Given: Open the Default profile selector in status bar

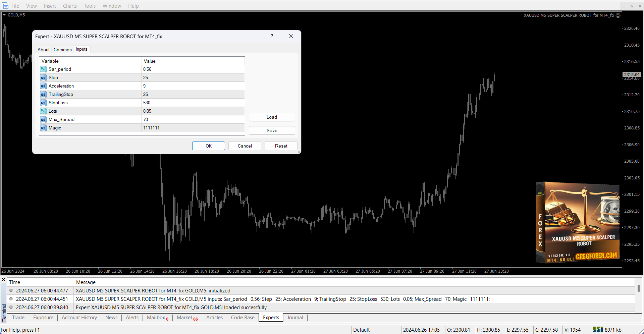Looking at the screenshot, I should (x=361, y=330).
